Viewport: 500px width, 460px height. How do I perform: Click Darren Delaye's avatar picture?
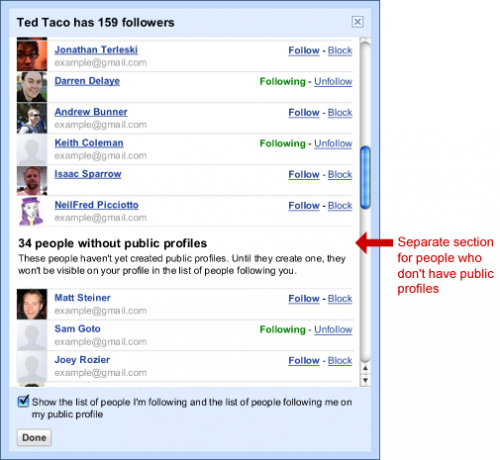(x=32, y=87)
